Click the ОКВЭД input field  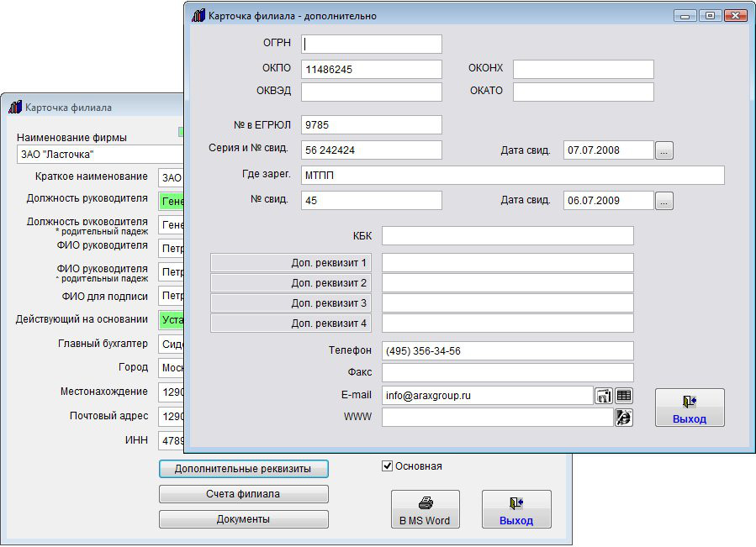(x=371, y=92)
